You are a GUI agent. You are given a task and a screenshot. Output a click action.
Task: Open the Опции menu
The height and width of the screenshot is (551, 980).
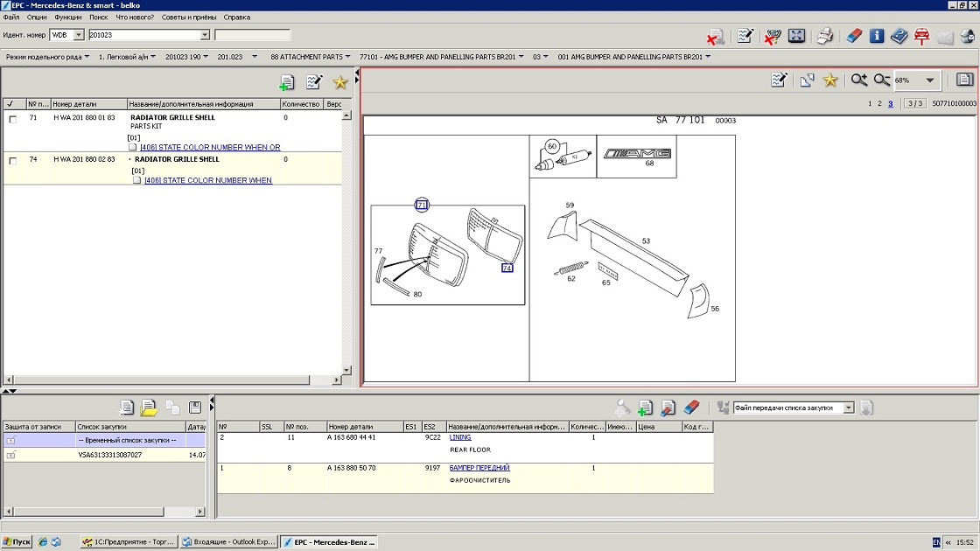click(37, 17)
